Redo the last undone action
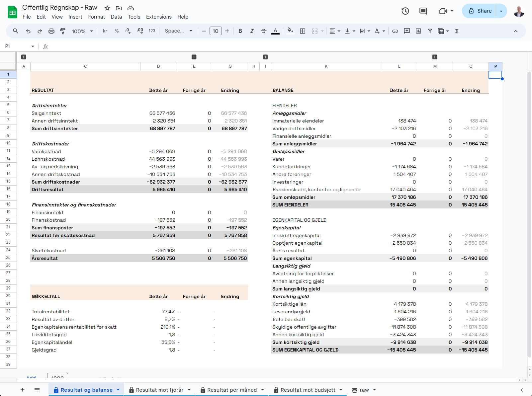532x396 pixels. pos(40,31)
